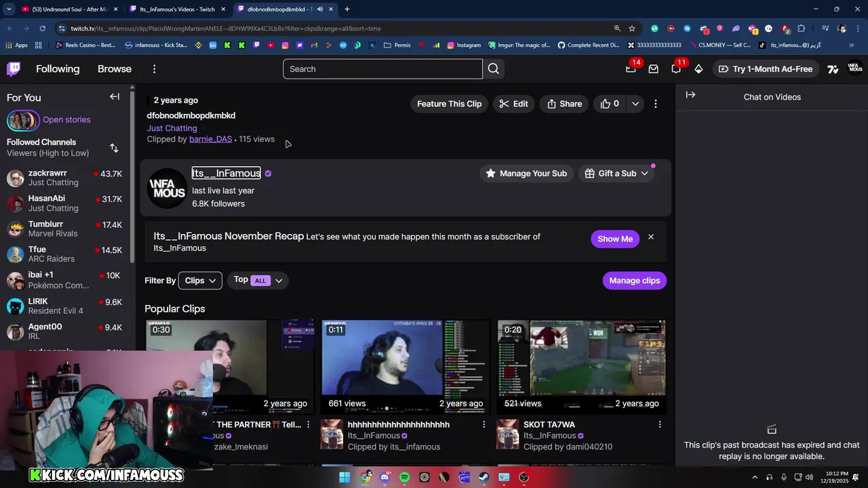The height and width of the screenshot is (488, 868).
Task: Open Instagram bookmark
Action: (464, 45)
